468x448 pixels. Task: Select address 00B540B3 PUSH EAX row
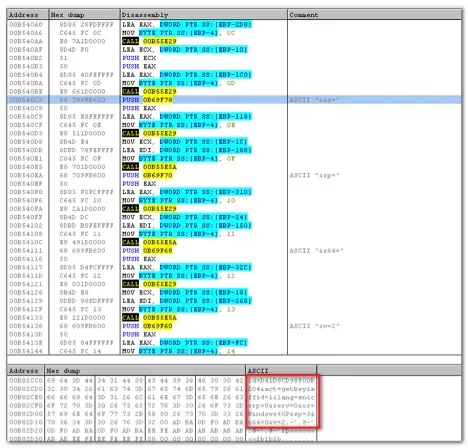tap(234, 66)
